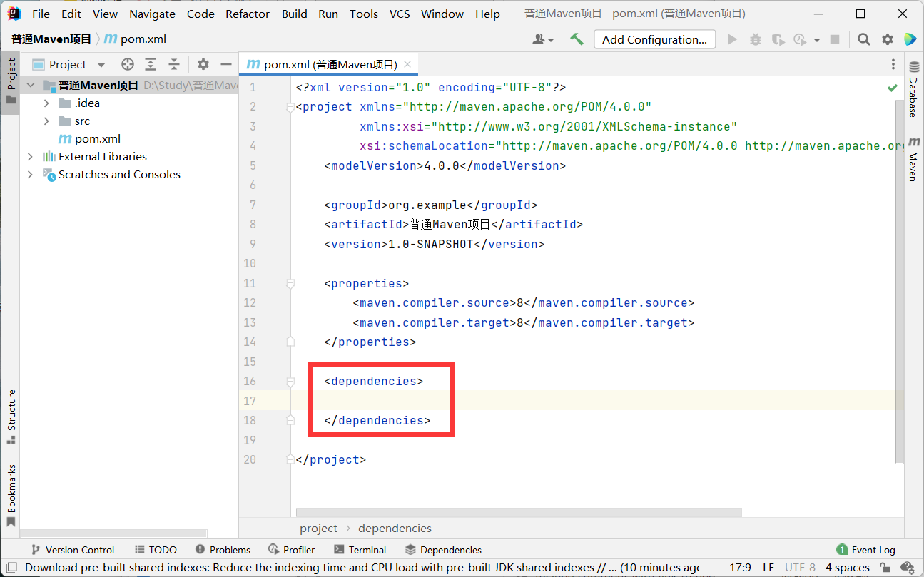Toggle the Project tool window sidebar tab
924x577 pixels.
(x=11, y=81)
